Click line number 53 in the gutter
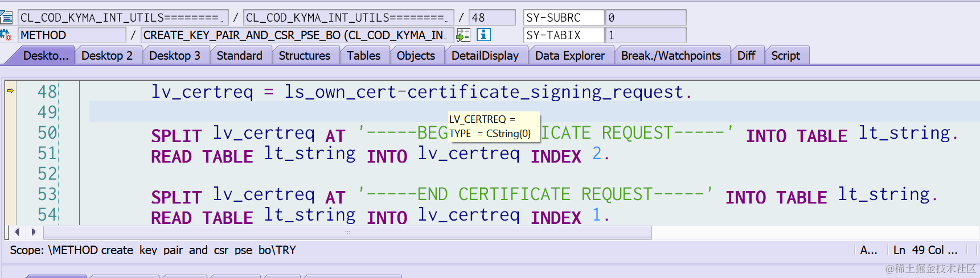The height and width of the screenshot is (278, 980). (47, 194)
